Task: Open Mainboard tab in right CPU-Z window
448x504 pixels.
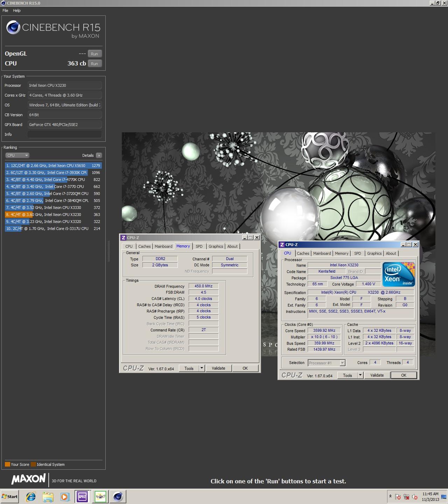Action: coord(322,253)
